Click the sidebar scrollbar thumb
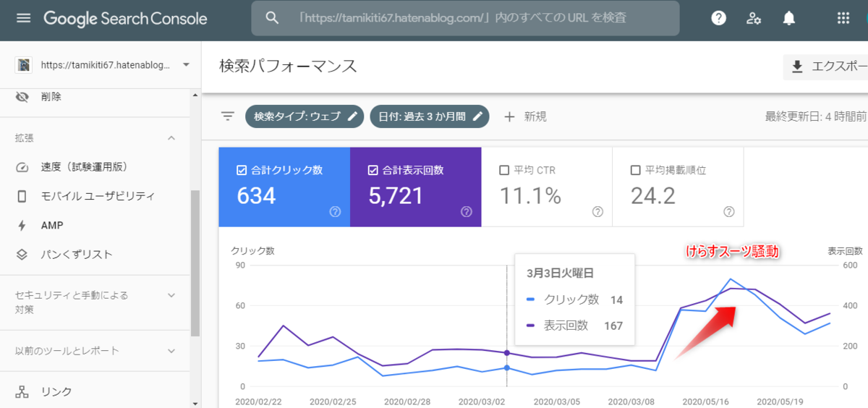 (195, 264)
